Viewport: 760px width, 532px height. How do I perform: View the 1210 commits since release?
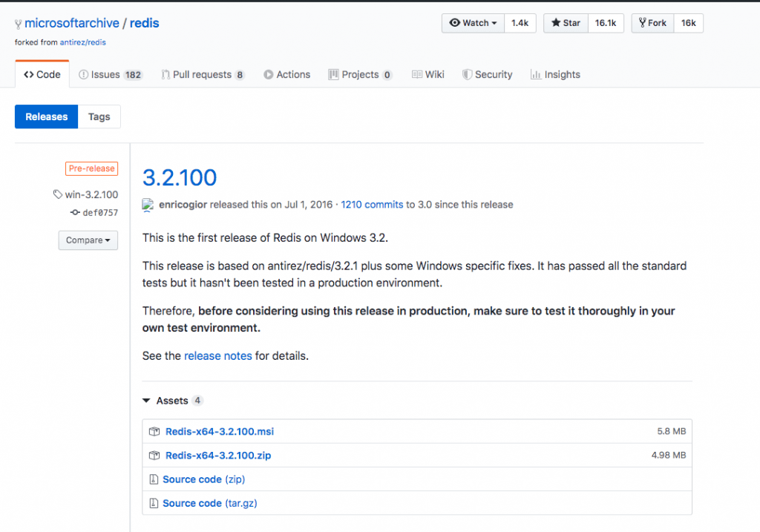click(x=372, y=205)
